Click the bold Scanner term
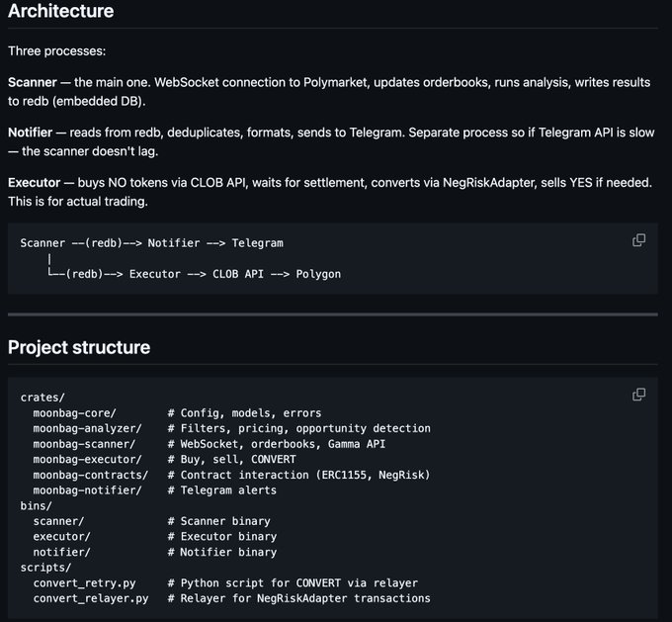The width and height of the screenshot is (672, 622). [x=32, y=82]
